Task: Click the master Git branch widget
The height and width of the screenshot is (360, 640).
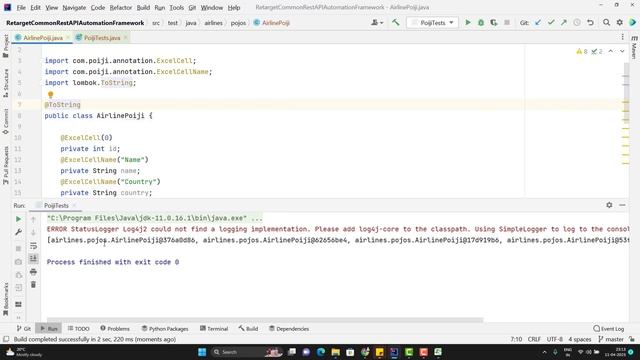Action: point(611,339)
